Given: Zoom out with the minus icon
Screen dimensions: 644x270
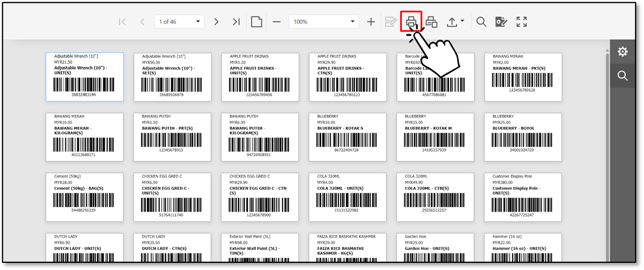Looking at the screenshot, I should (277, 22).
